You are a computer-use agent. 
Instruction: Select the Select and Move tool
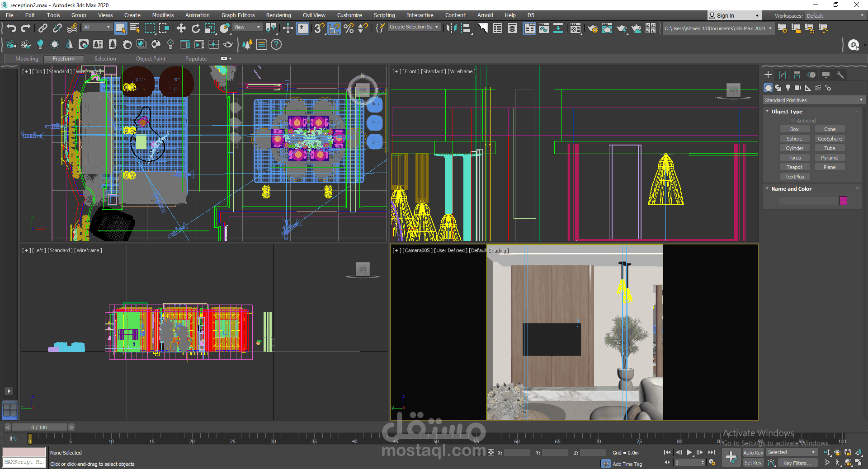coord(181,28)
